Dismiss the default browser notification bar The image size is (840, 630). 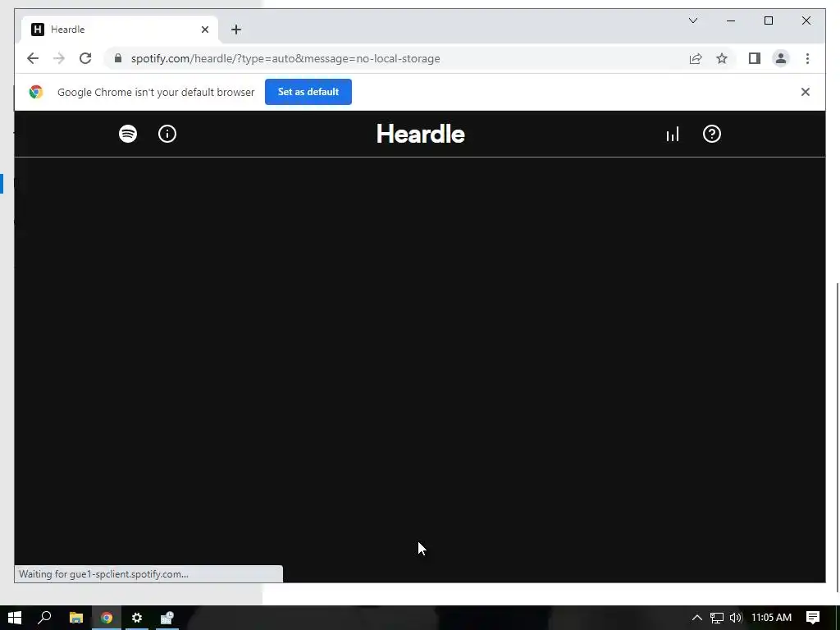click(806, 92)
